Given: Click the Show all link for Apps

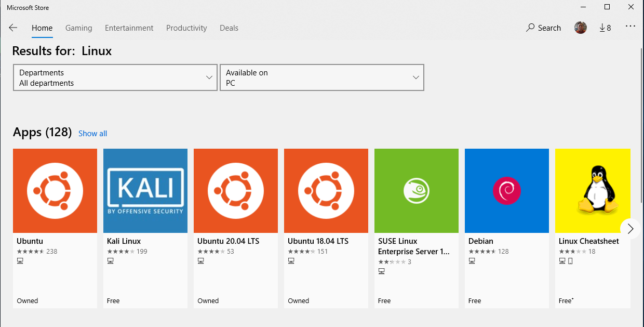Looking at the screenshot, I should pyautogui.click(x=92, y=134).
